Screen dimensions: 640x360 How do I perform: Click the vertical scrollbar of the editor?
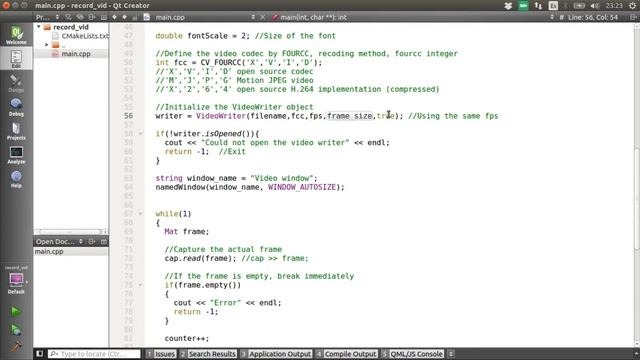pyautogui.click(x=637, y=199)
